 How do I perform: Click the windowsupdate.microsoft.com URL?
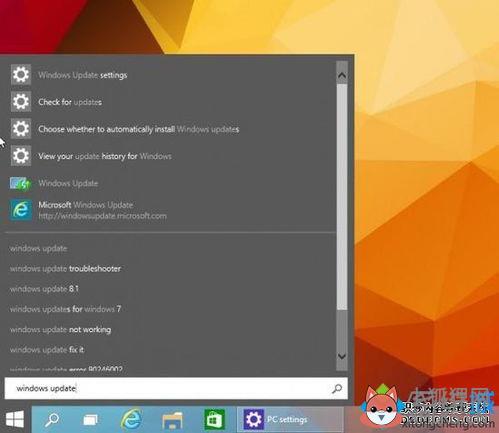(102, 216)
